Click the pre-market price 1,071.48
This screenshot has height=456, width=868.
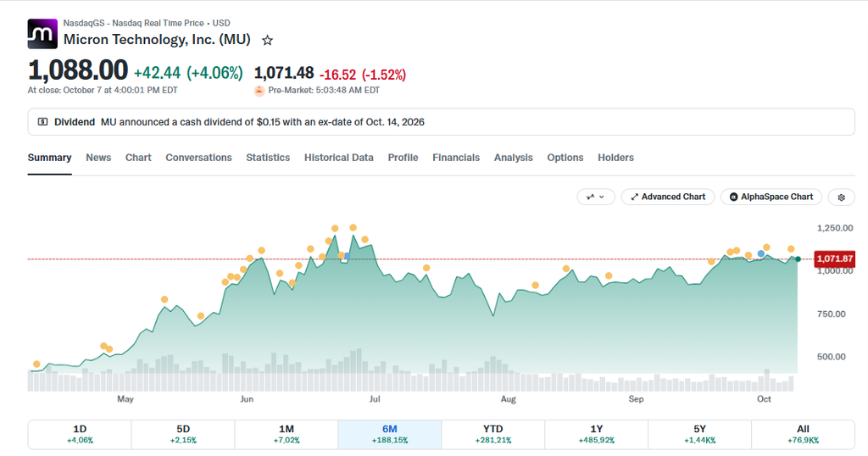(284, 73)
